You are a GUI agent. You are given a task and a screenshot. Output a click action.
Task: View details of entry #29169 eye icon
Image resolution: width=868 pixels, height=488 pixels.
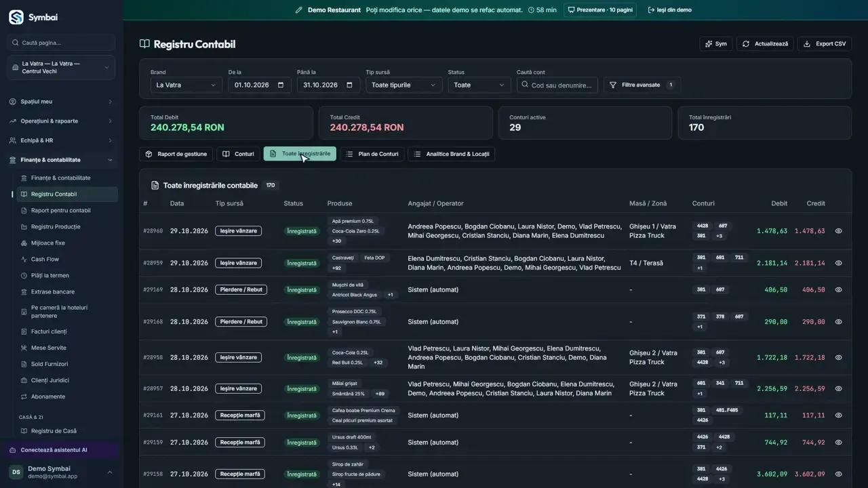coord(838,289)
